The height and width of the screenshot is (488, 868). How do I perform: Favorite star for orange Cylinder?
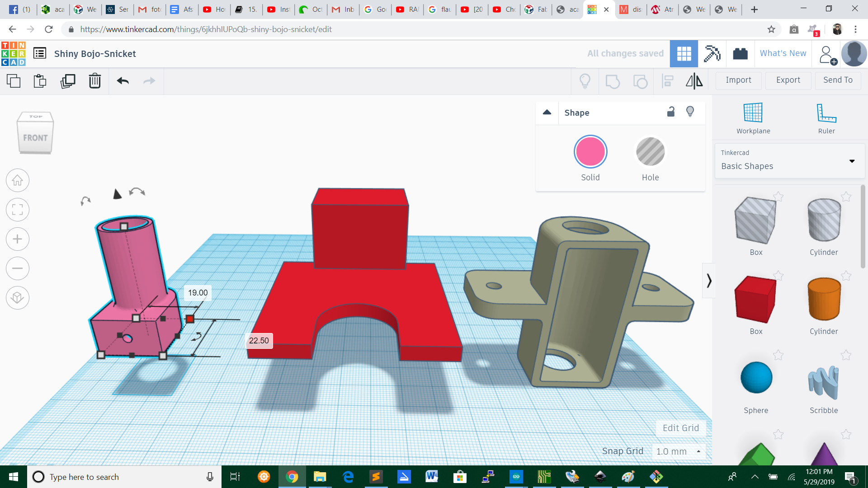(846, 276)
